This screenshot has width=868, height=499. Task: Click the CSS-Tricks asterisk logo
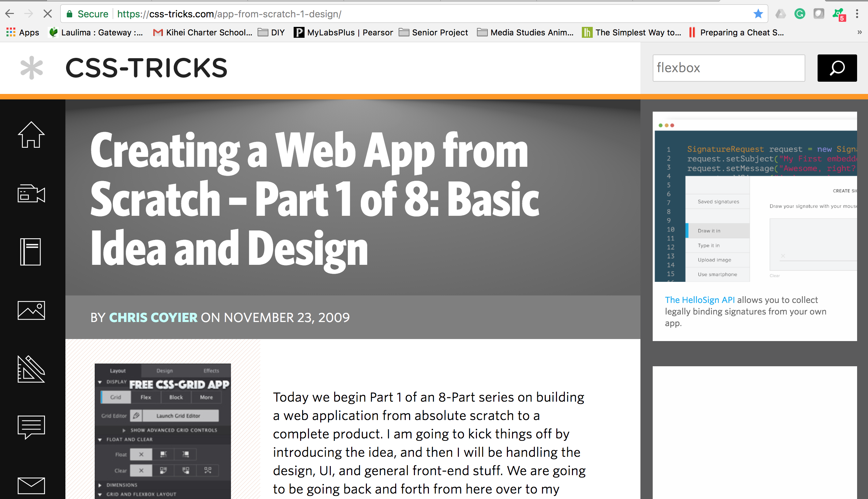coord(32,68)
